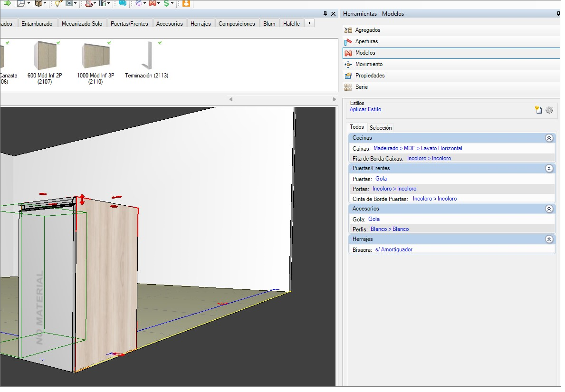
Task: Pin the Herramientas - Modelos panel
Action: (558, 14)
